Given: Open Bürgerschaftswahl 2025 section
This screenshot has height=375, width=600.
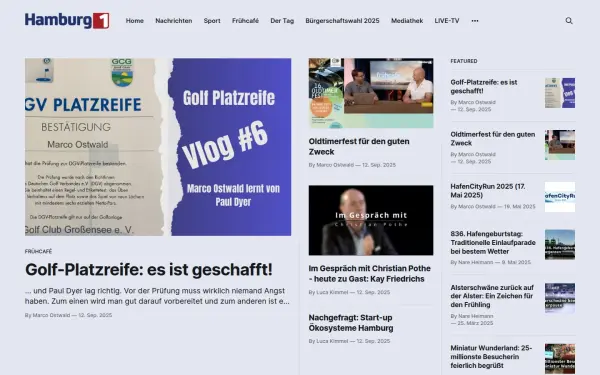Looking at the screenshot, I should (342, 21).
